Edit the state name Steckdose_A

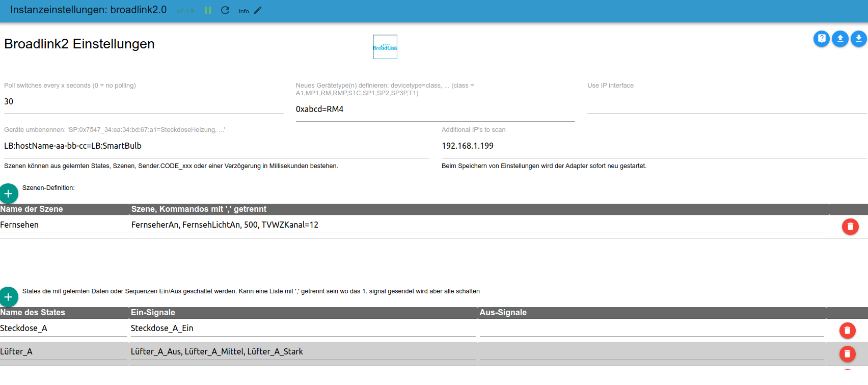coord(63,328)
